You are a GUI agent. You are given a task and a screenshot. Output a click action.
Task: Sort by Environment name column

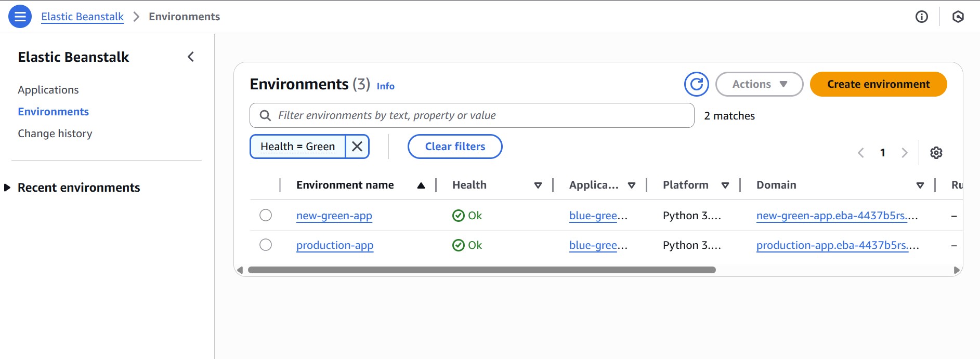coord(421,185)
